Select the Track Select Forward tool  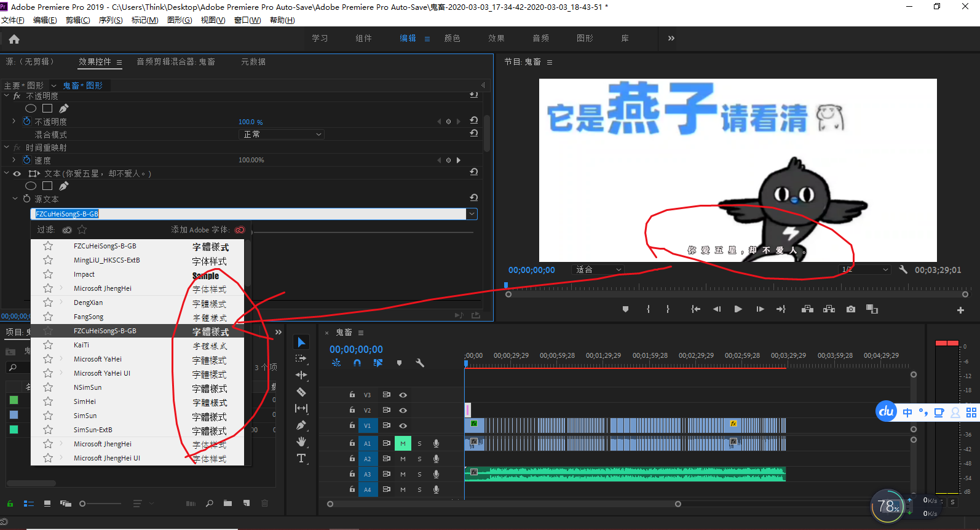pyautogui.click(x=301, y=358)
